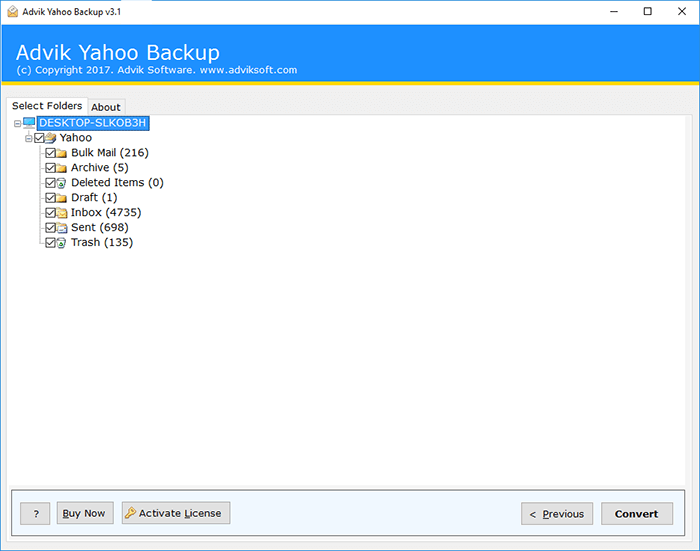Screen dimensions: 700x551
Task: Uncheck the Trash folder checkbox
Action: pyautogui.click(x=50, y=242)
